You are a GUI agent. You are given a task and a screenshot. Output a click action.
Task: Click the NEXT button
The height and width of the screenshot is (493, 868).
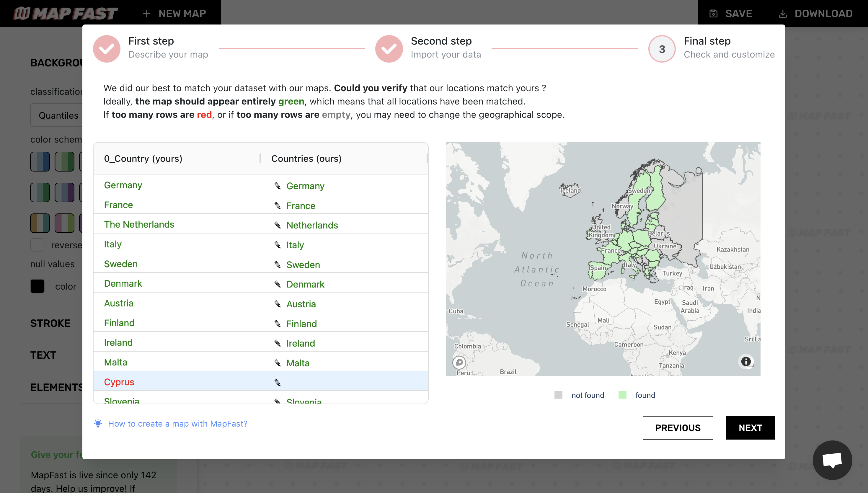point(750,427)
